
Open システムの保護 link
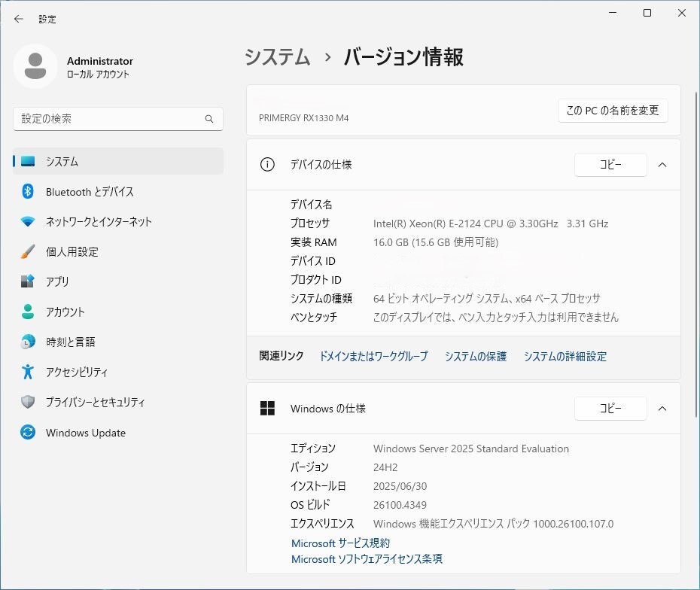coord(476,356)
